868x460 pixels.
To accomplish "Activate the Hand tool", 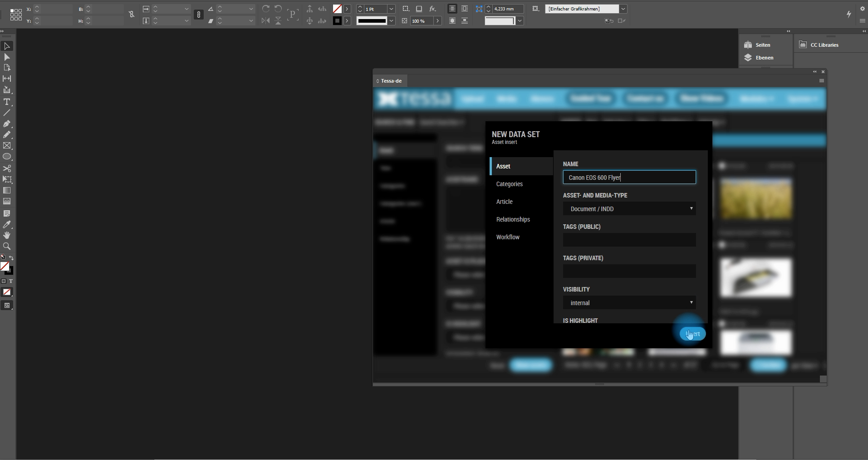I will pyautogui.click(x=7, y=235).
